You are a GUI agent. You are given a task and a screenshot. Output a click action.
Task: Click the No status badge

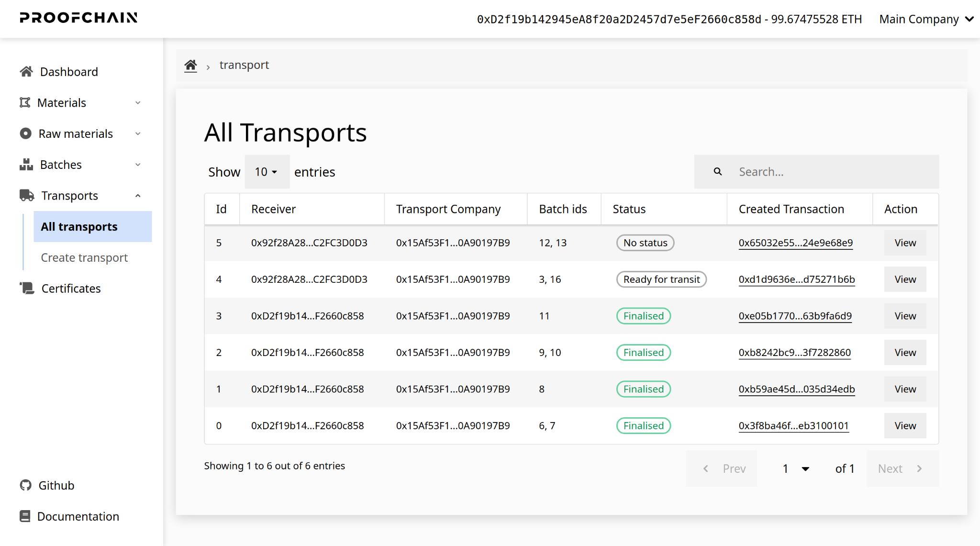645,243
